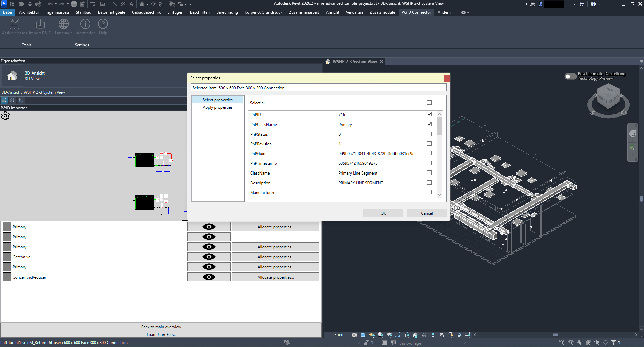Expand the properties pane sort order dropdown
644x347 pixels.
pyautogui.click(x=4, y=100)
